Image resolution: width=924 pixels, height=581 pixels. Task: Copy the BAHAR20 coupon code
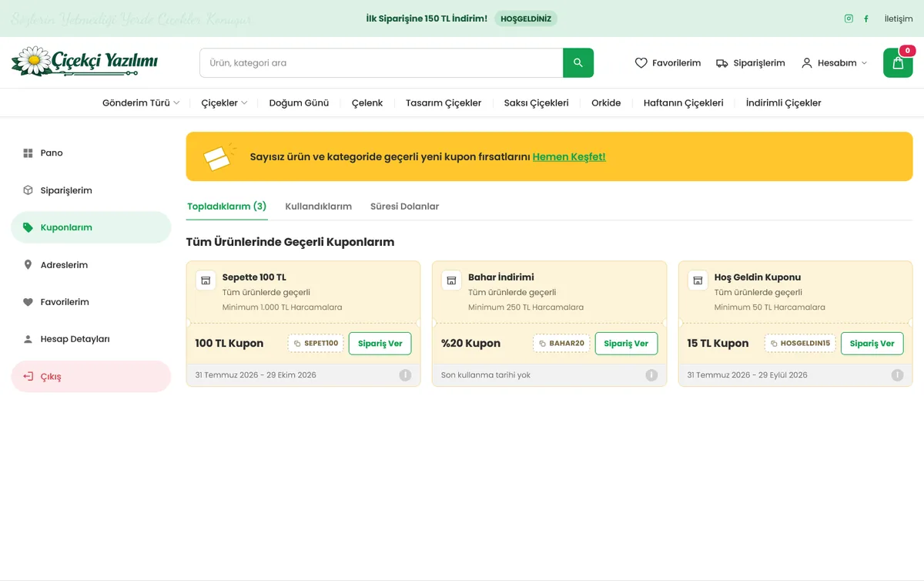click(x=561, y=344)
